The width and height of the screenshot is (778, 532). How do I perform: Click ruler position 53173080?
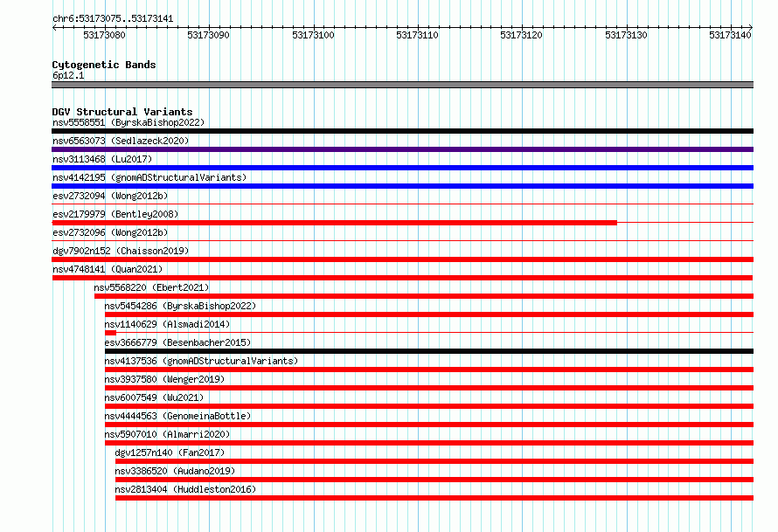pyautogui.click(x=104, y=35)
